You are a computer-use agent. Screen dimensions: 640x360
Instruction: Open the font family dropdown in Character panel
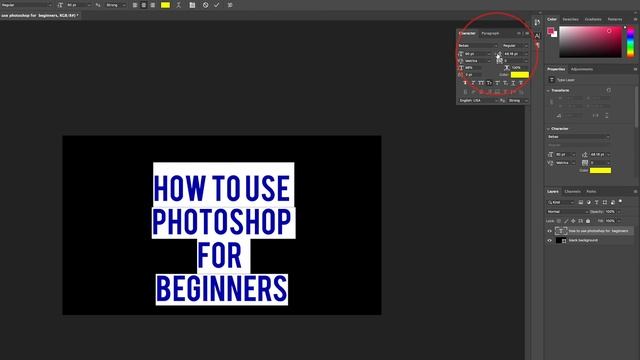coord(478,46)
